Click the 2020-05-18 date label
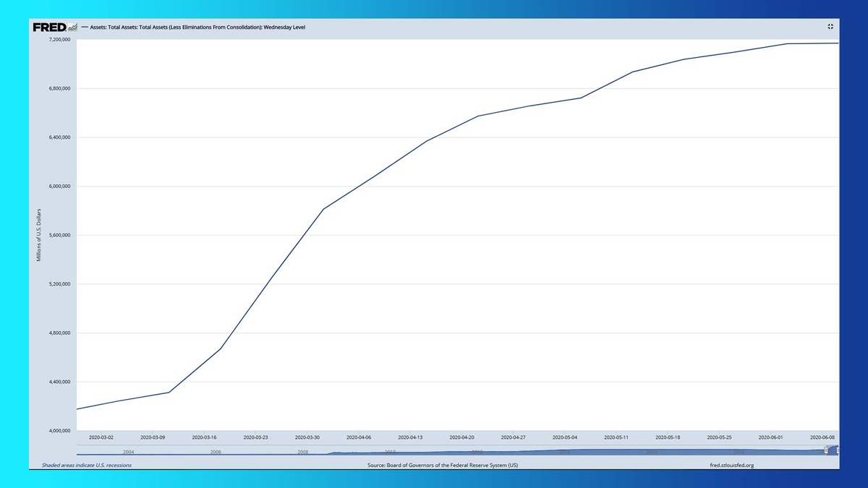 pyautogui.click(x=668, y=437)
